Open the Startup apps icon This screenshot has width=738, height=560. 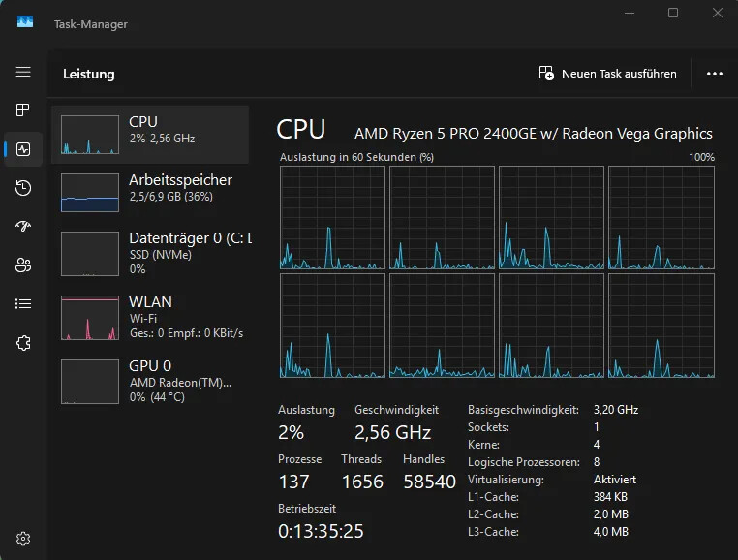pos(23,226)
